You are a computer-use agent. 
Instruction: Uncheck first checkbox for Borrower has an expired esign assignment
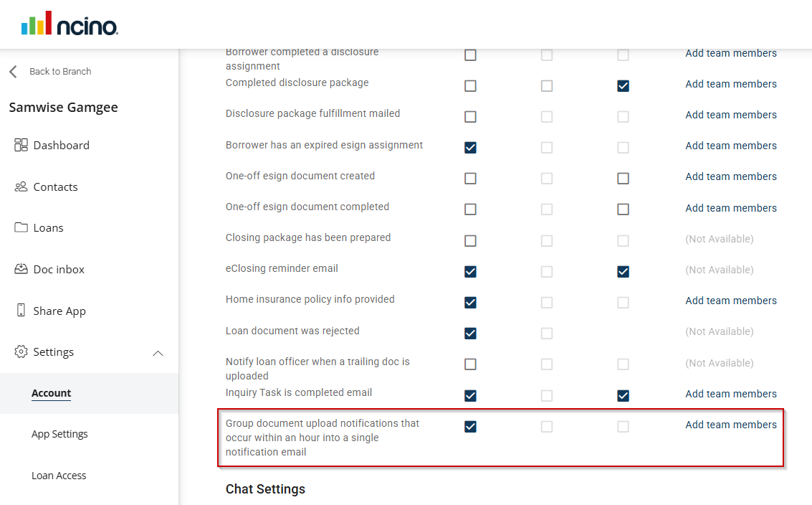coord(470,148)
